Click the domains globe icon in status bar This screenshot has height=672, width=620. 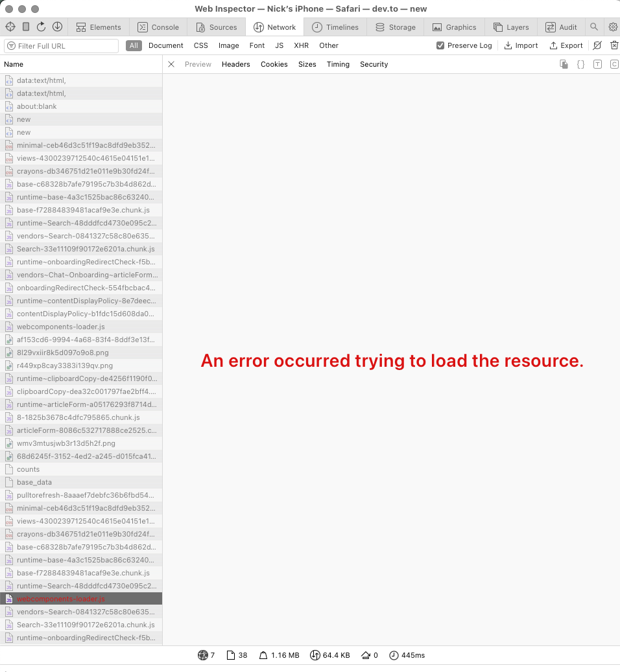point(203,655)
